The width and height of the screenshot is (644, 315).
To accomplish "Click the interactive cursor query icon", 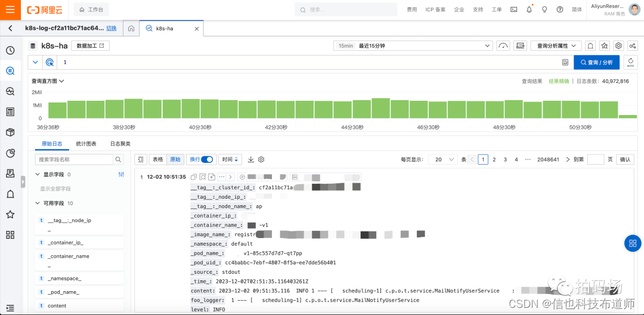I will click(x=49, y=63).
